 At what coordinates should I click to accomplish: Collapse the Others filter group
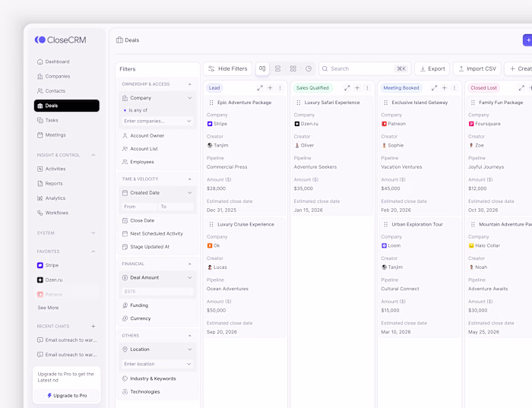[x=190, y=336]
